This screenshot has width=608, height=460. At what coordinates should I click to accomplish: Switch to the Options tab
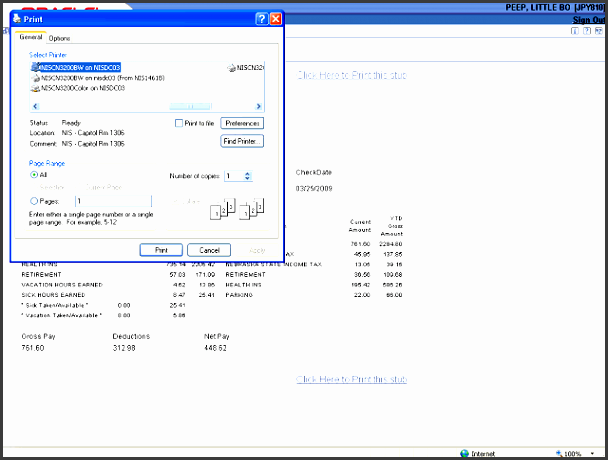point(59,38)
